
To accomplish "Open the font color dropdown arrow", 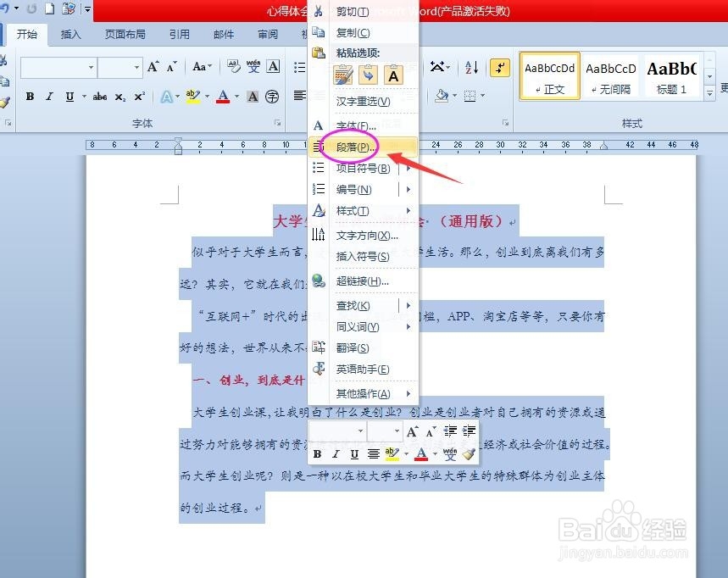I will 235,97.
